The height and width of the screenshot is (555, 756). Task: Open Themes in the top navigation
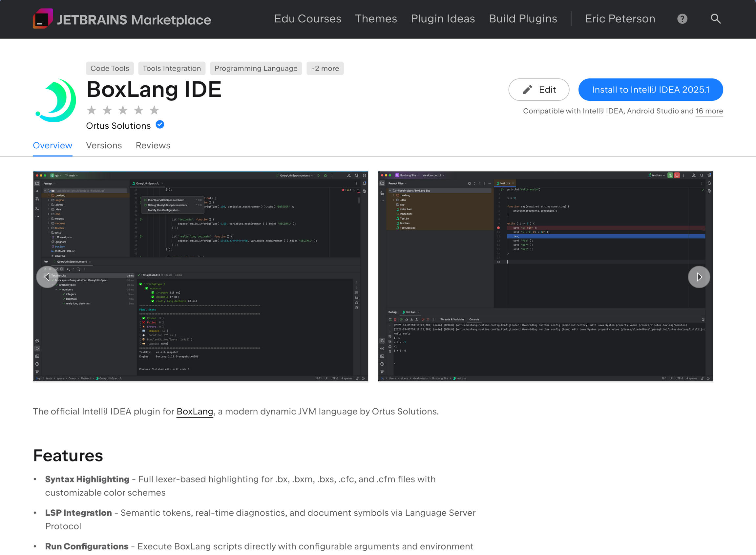pos(376,19)
